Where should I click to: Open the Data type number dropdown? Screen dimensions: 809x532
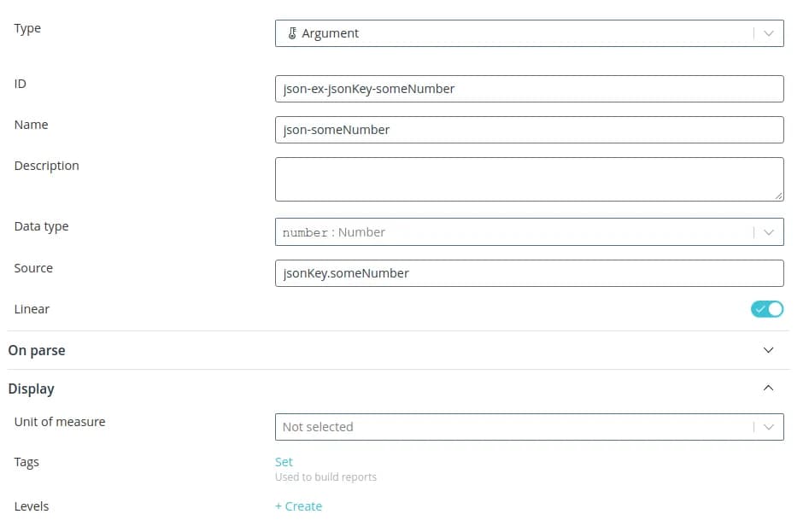click(513, 232)
